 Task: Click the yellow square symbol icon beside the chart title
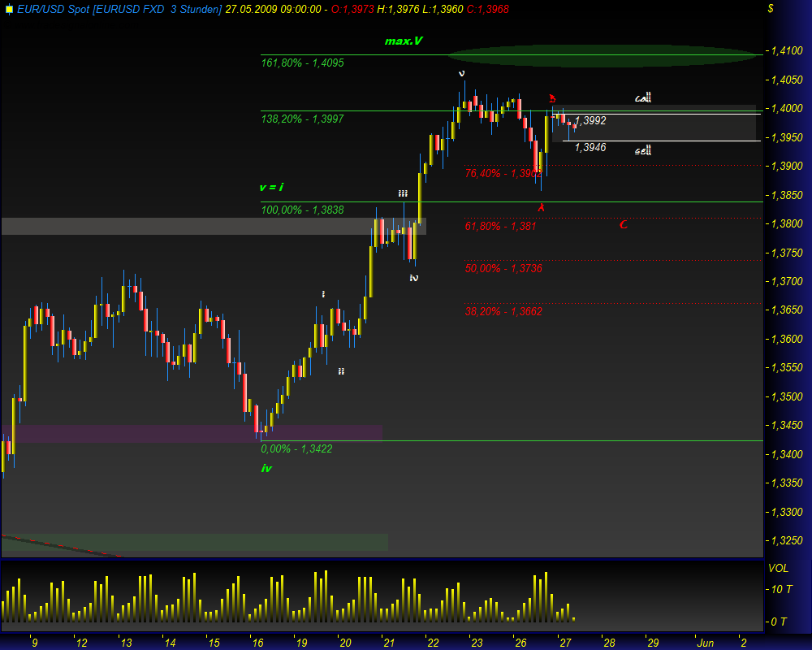(x=9, y=9)
